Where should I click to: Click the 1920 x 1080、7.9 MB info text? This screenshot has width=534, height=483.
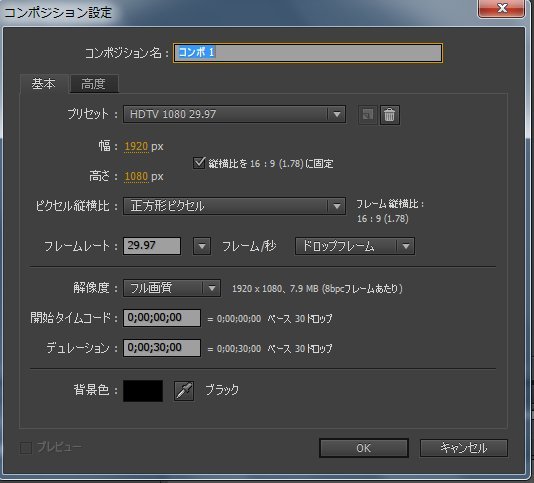[x=317, y=289]
